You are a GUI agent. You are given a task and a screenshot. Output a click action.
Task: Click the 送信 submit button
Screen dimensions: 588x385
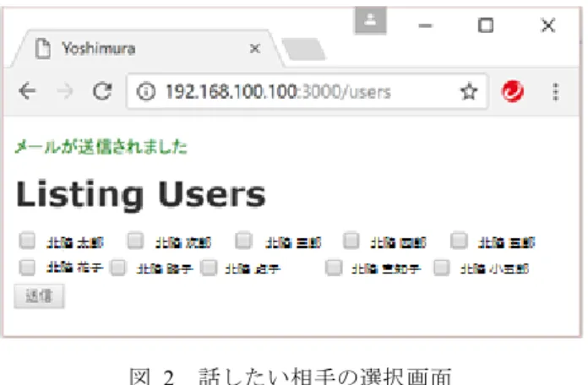pyautogui.click(x=39, y=296)
